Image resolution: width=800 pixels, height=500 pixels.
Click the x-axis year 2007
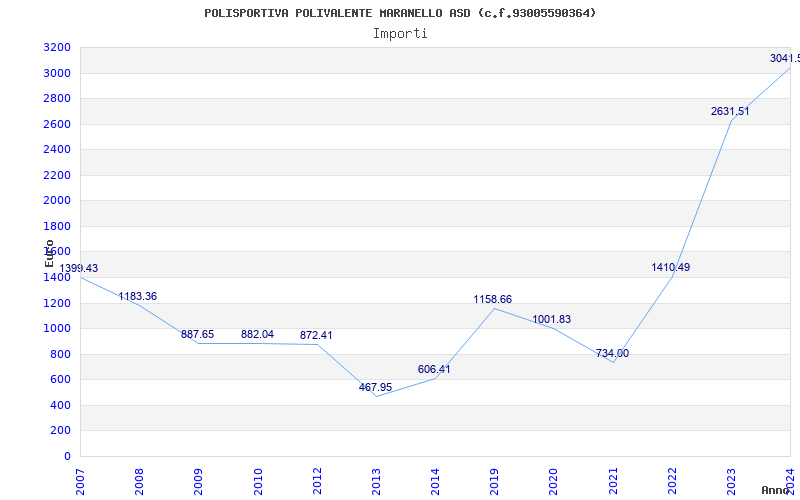point(80,481)
